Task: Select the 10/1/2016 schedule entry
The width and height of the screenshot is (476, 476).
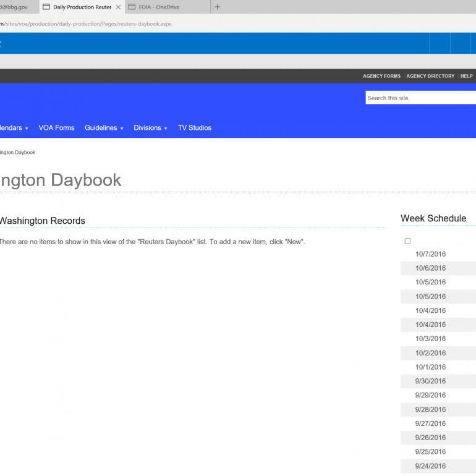Action: (x=430, y=367)
